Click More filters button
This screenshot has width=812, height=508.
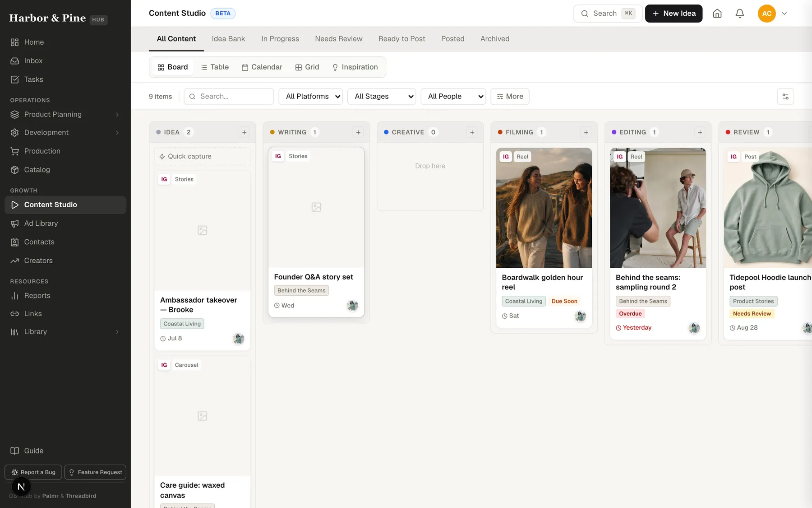(510, 96)
